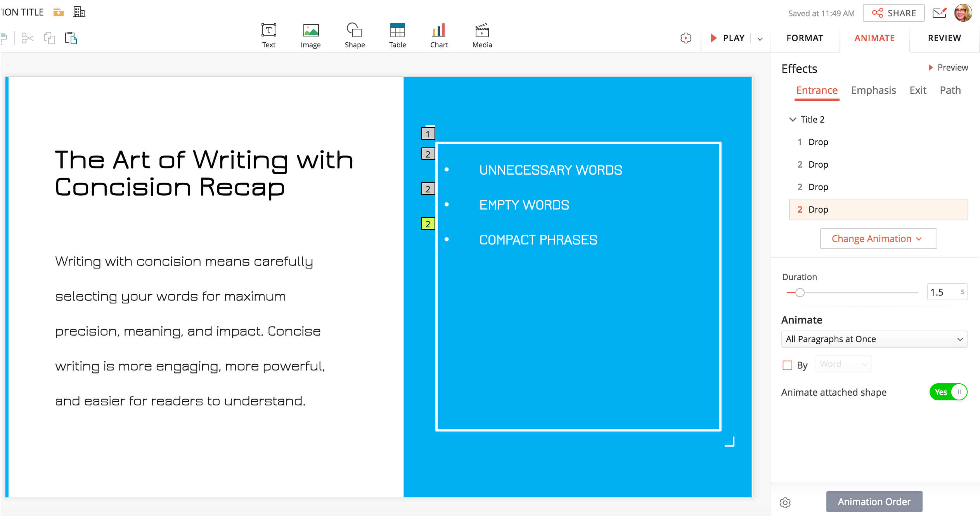
Task: Expand Change Animation dropdown
Action: click(x=878, y=239)
